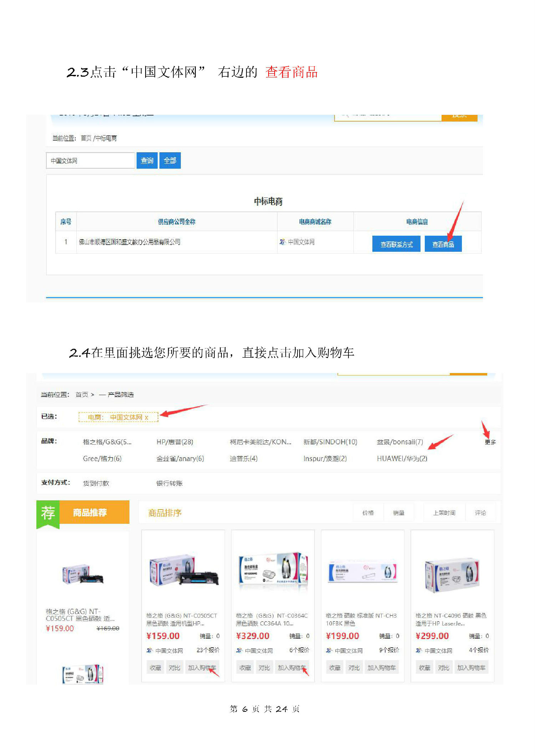Screen dimensions: 535x756
Task: Sort products by 上架时间
Action: 444,513
